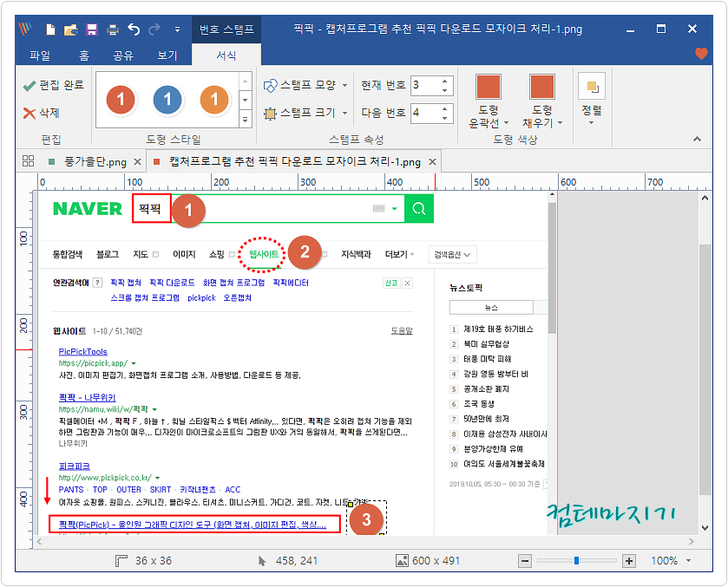Open the 100% zoom level dropdown
This screenshot has width=728, height=587.
[689, 561]
